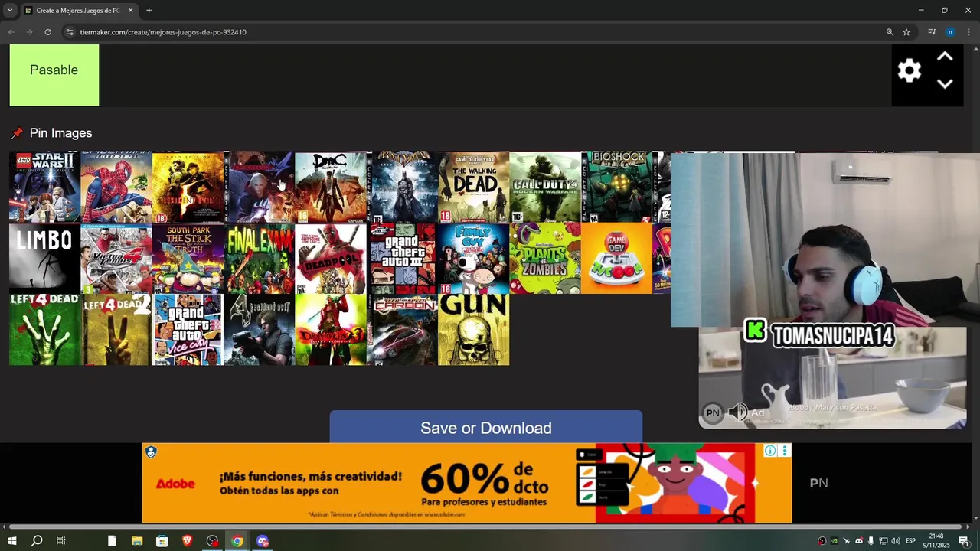Switch to the Create a Mejores Juegos tab
The width and height of the screenshot is (980, 551).
tap(80, 11)
